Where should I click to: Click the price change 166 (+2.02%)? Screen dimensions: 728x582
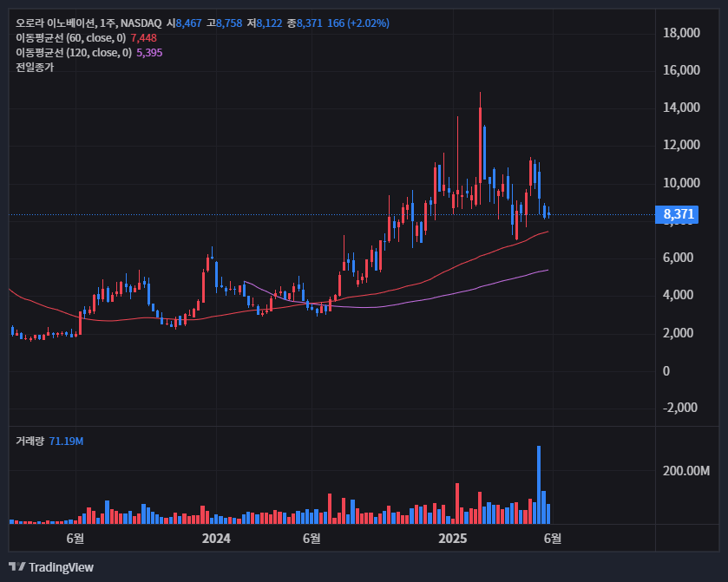click(x=358, y=23)
